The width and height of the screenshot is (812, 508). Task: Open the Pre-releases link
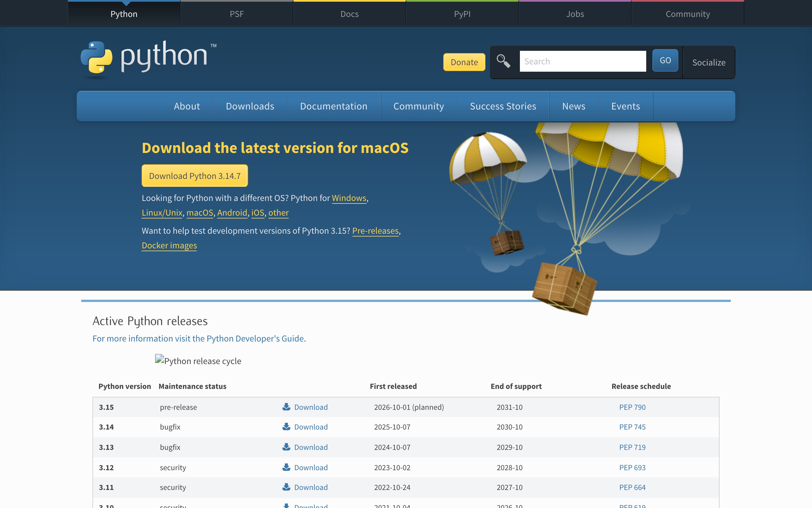click(375, 231)
